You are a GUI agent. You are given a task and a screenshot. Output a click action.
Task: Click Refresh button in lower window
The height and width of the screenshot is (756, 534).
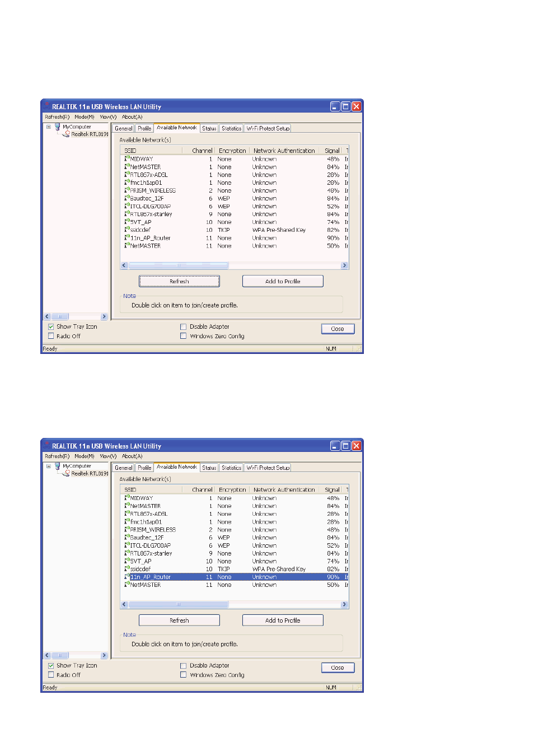coord(179,620)
